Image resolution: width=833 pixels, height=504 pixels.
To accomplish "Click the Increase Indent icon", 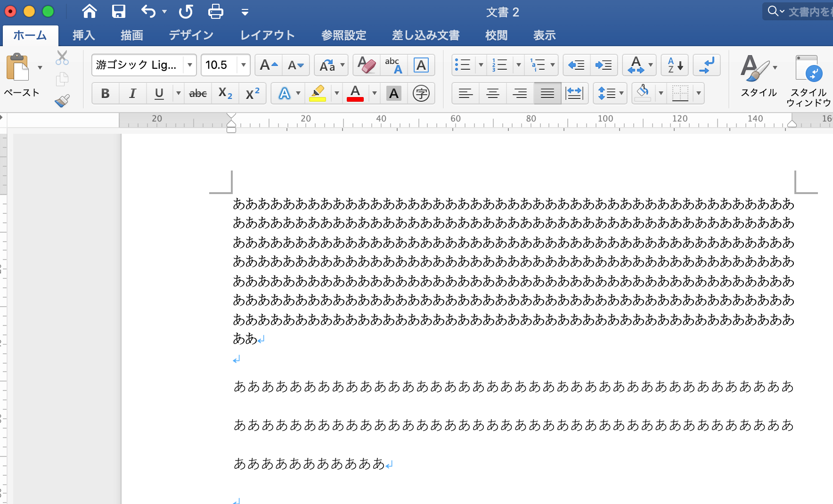I will coord(603,65).
